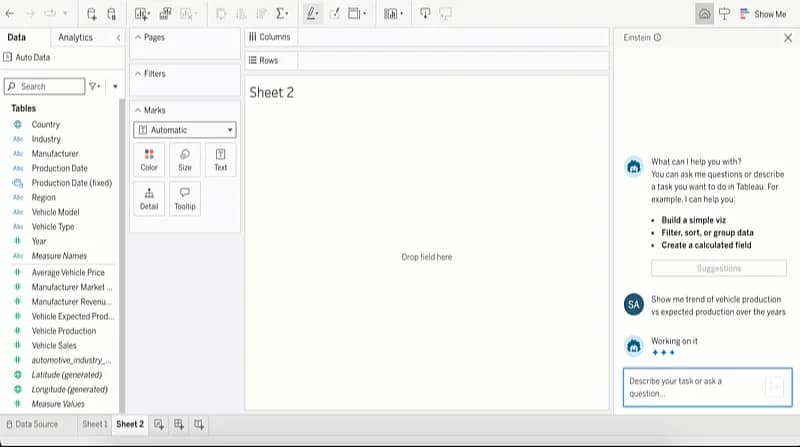Open the field filter dropdown beside Search

click(94, 87)
